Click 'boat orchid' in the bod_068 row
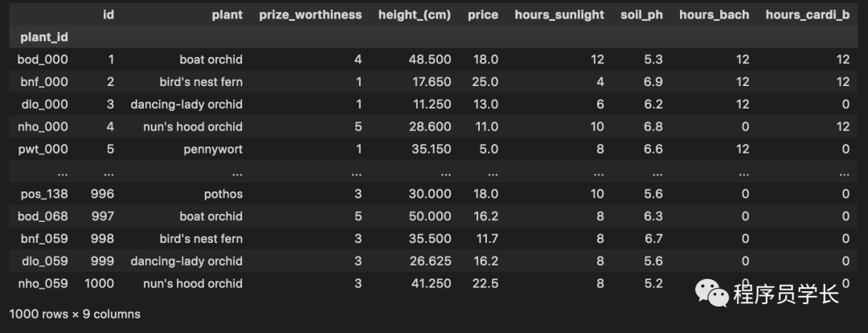Screen dimensions: 868x333 coord(211,216)
